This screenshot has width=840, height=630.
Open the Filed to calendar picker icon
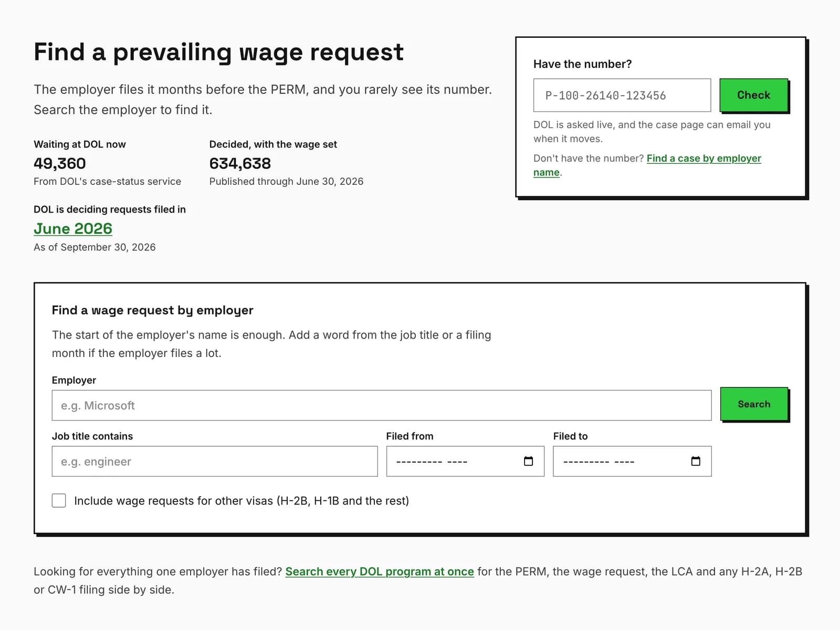point(696,461)
